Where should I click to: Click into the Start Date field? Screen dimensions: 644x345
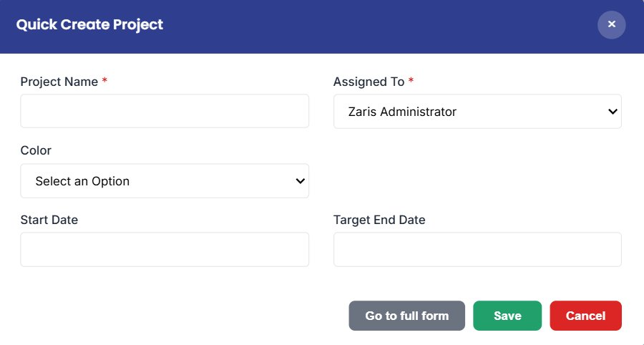(165, 249)
